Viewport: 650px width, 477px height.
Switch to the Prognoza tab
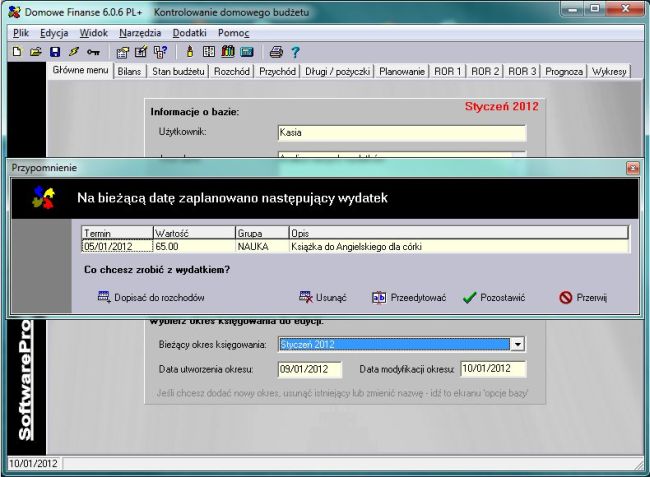[564, 71]
